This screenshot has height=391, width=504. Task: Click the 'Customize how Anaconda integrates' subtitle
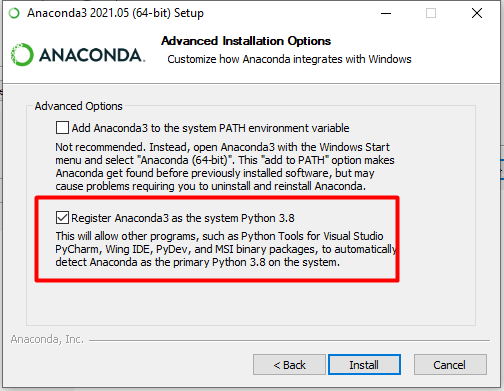coord(289,59)
